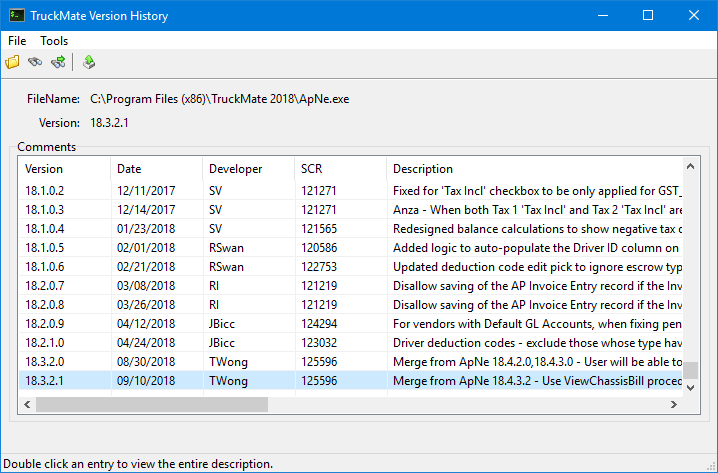The image size is (718, 473).
Task: Click the horizontal scrollbar right arrow
Action: pos(673,405)
